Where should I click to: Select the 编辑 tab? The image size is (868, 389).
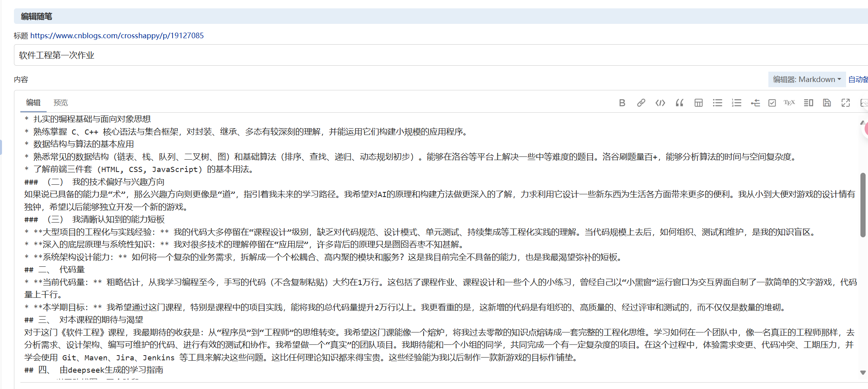click(x=33, y=102)
